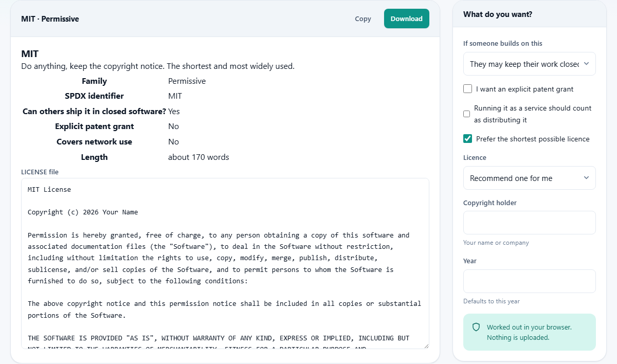Click the resize grip of the LICENSE text area
617x364 pixels.
click(426, 345)
